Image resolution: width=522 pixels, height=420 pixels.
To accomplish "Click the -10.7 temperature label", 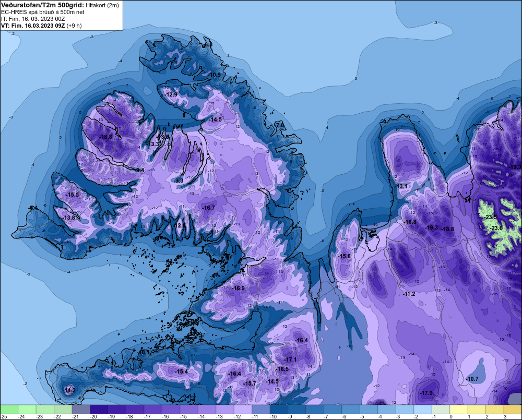I will (x=472, y=379).
